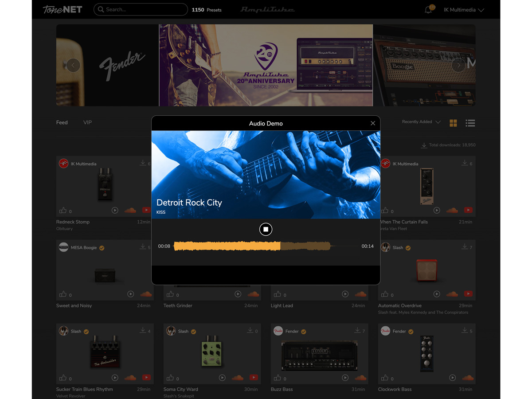Screen dimensions: 532x399
Task: Play When The Curtain Falls demo
Action: tap(437, 211)
